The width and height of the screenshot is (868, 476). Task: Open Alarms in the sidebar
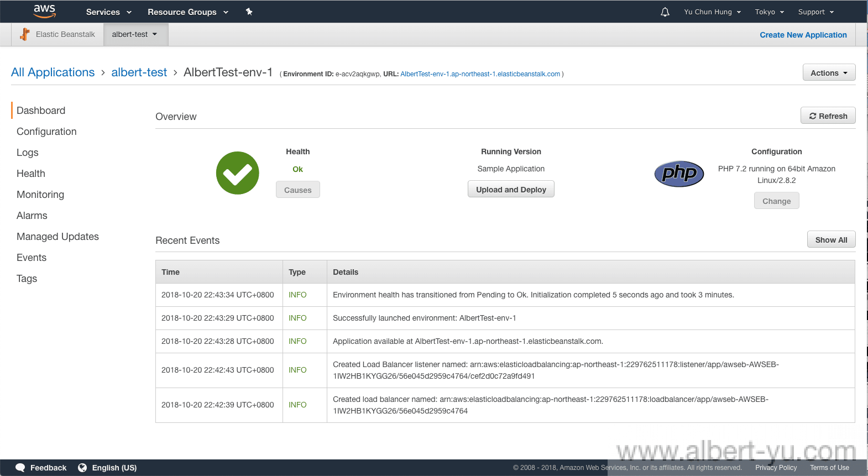(32, 216)
